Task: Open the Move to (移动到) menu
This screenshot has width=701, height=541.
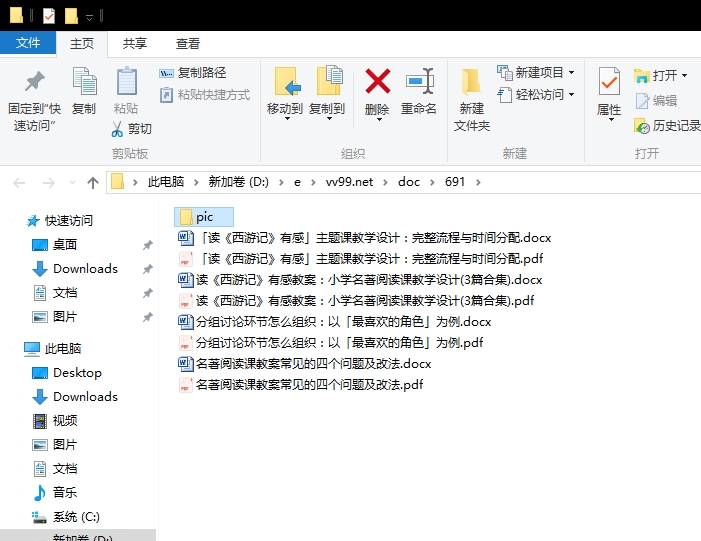Action: coord(285,93)
